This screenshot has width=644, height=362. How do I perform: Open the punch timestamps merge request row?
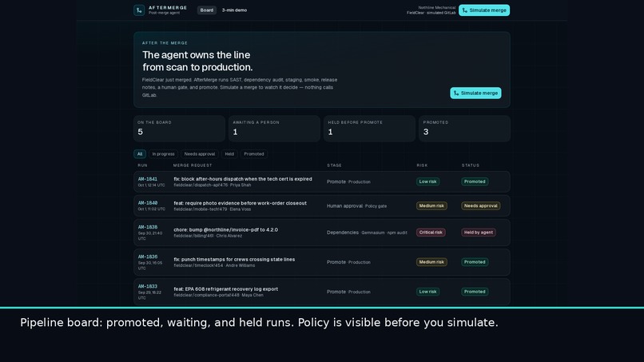tap(322, 262)
